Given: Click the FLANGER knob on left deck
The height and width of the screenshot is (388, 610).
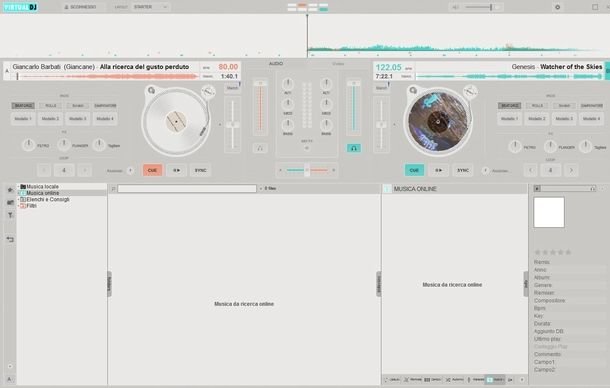Looking at the screenshot, I should (x=63, y=145).
